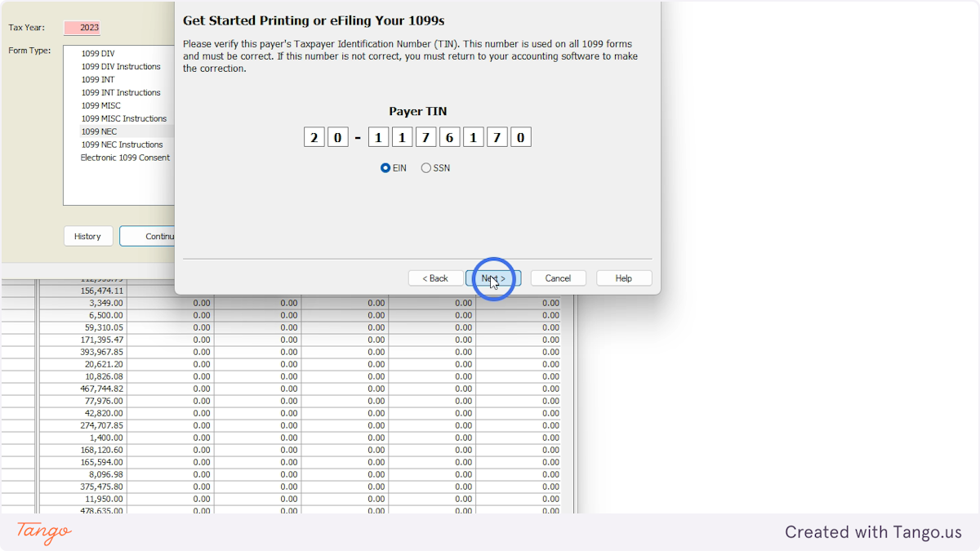Screen dimensions: 980x551
Task: Click amount cell 375,475.80
Action: coord(82,487)
